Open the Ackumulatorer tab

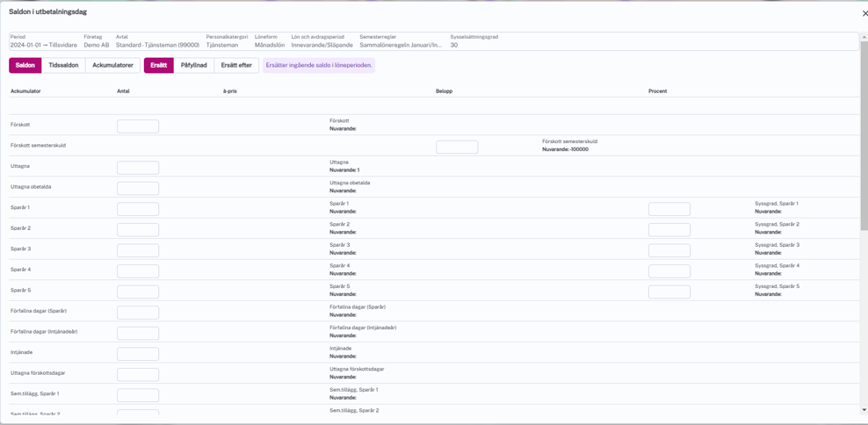point(112,65)
